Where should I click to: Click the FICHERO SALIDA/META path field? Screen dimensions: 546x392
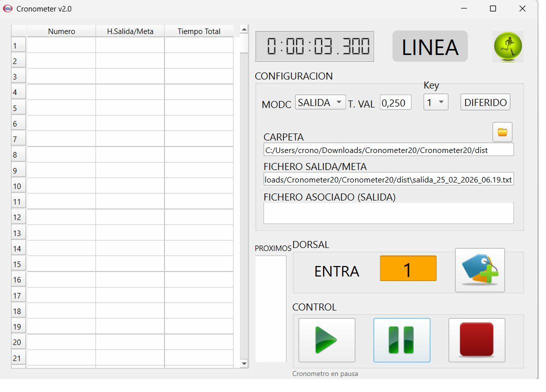click(x=388, y=179)
